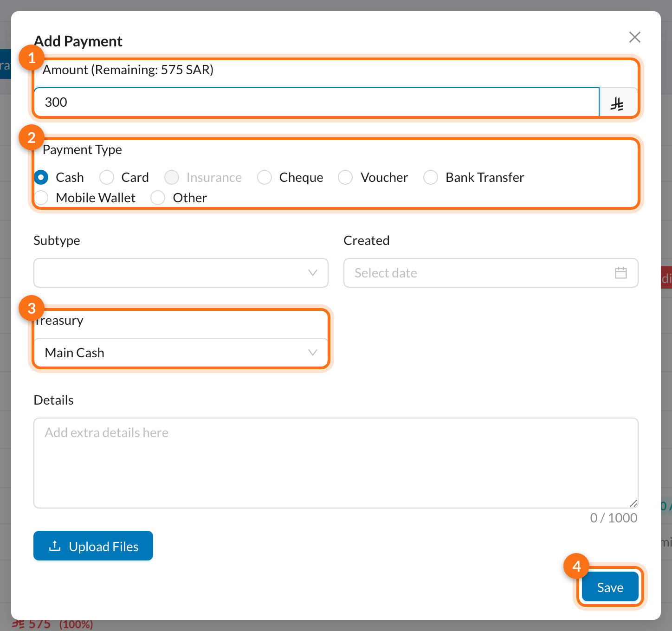Viewport: 672px width, 631px height.
Task: Click the calendar icon in Created field
Action: pyautogui.click(x=620, y=273)
